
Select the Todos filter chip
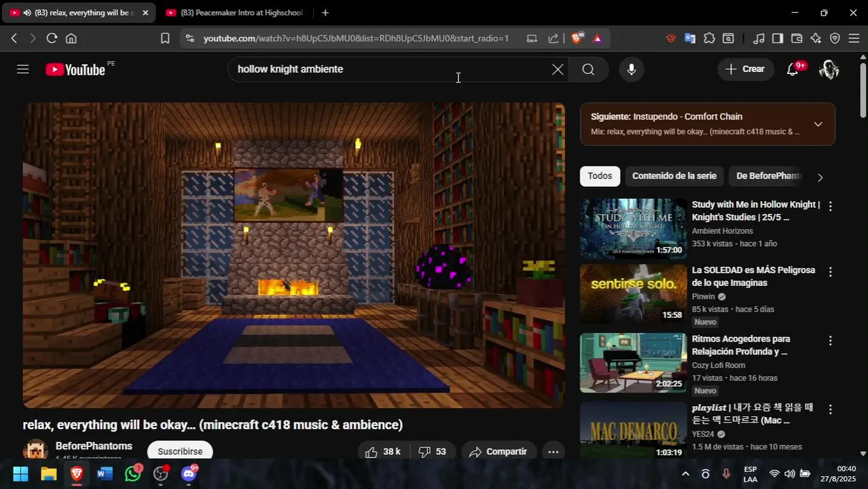600,176
